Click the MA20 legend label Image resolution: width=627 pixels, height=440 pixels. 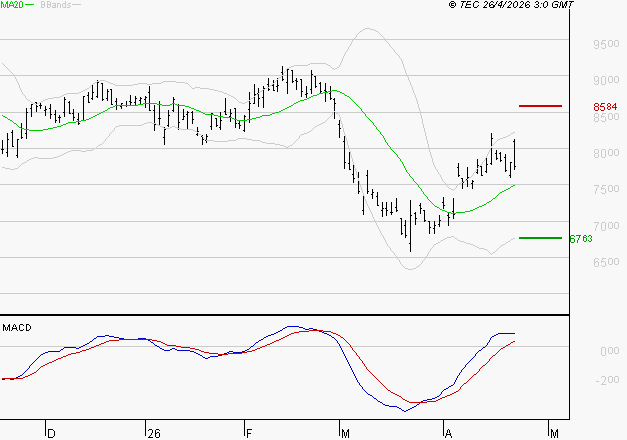12,5
